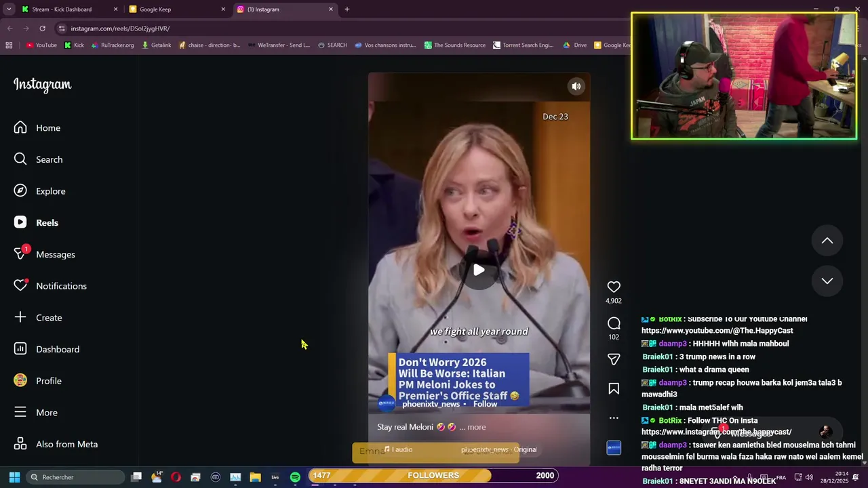Open Task View on the taskbar
Image resolution: width=868 pixels, height=488 pixels.
coord(136,477)
